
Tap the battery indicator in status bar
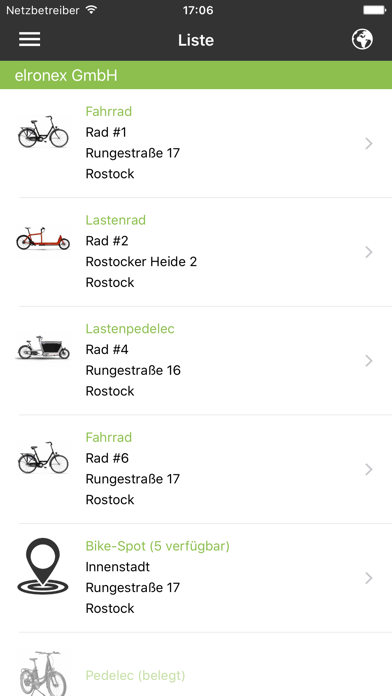(x=374, y=10)
